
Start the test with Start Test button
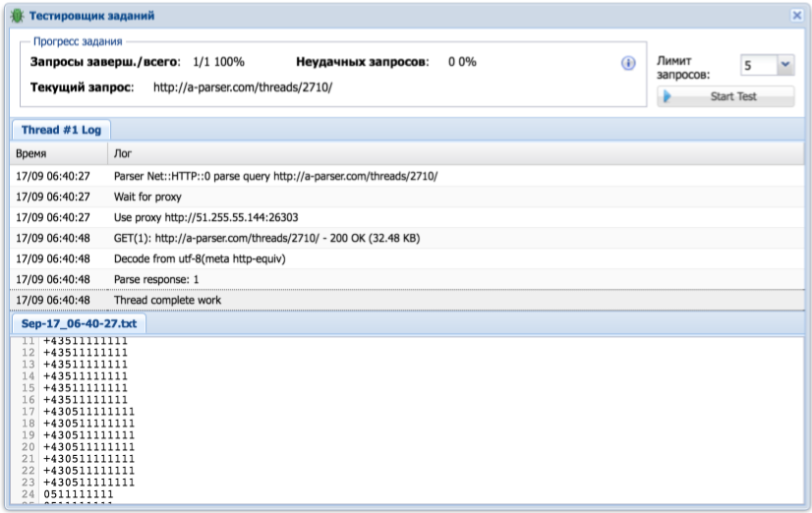coord(725,96)
